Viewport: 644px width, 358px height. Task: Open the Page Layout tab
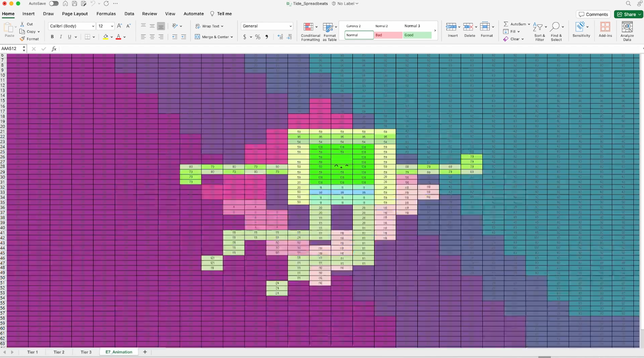(x=75, y=14)
